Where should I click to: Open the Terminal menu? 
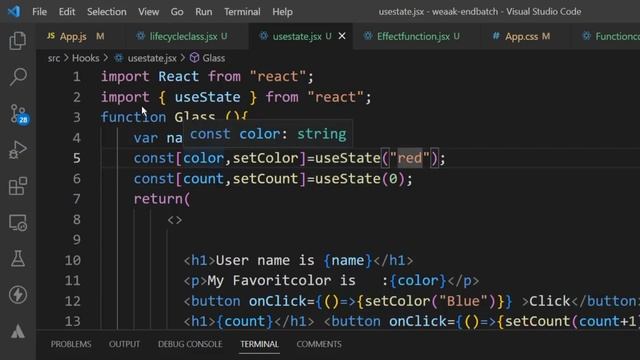[x=242, y=11]
